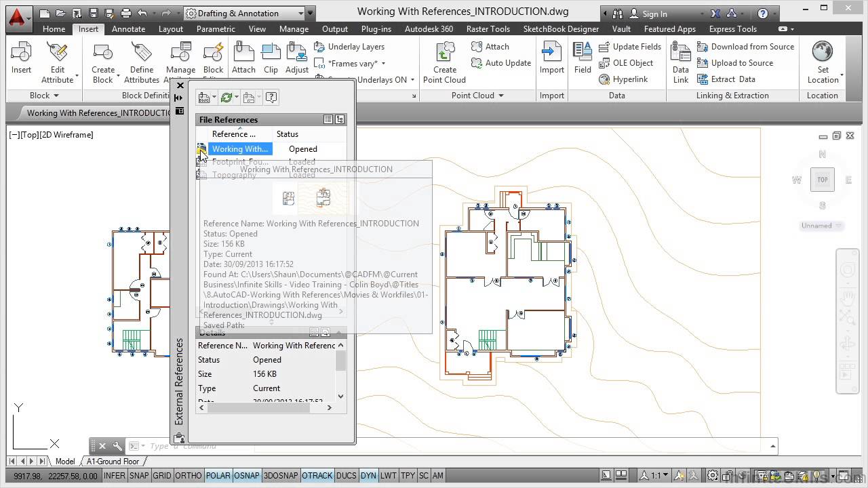Toggle SNAP mode in status bar

pyautogui.click(x=139, y=476)
